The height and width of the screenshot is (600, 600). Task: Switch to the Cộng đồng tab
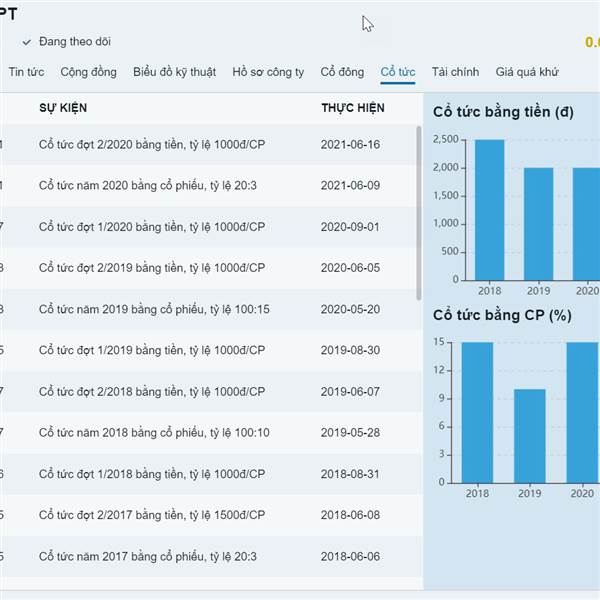[x=88, y=72]
